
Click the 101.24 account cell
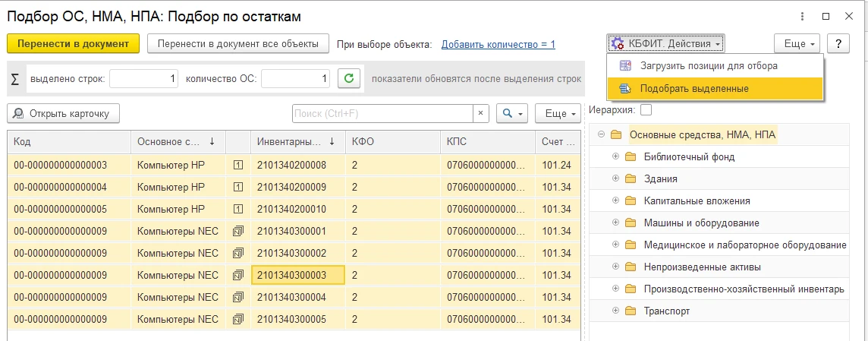click(x=558, y=166)
